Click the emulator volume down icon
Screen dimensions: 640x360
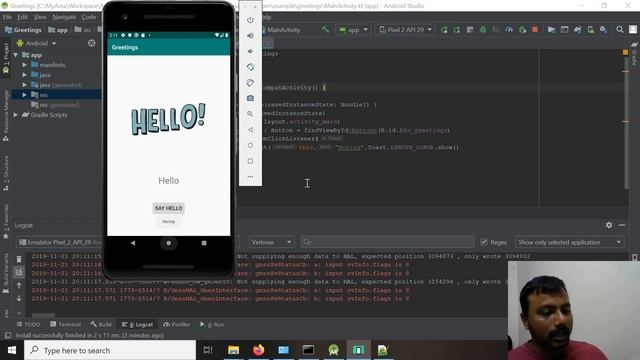(x=250, y=51)
